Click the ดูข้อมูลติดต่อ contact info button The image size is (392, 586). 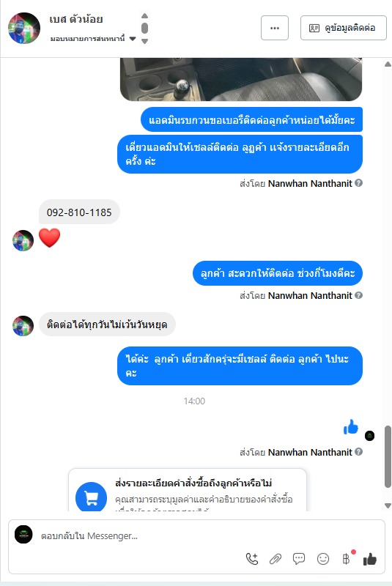(x=344, y=28)
